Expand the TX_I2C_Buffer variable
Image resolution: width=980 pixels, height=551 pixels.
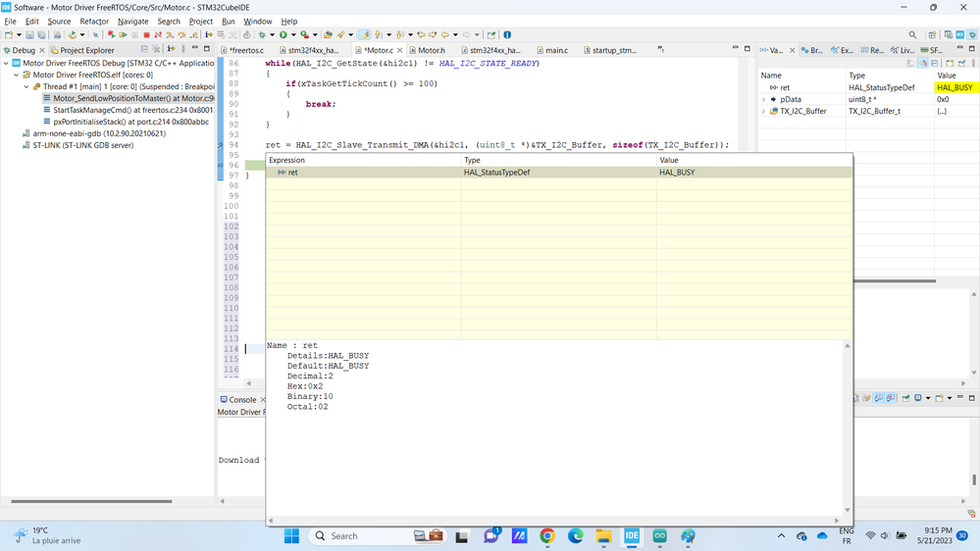point(764,111)
